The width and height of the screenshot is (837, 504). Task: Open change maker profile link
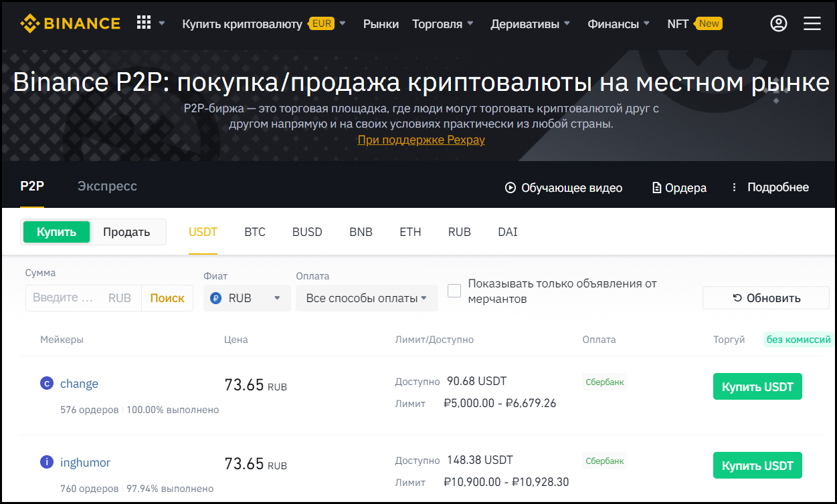pyautogui.click(x=79, y=384)
